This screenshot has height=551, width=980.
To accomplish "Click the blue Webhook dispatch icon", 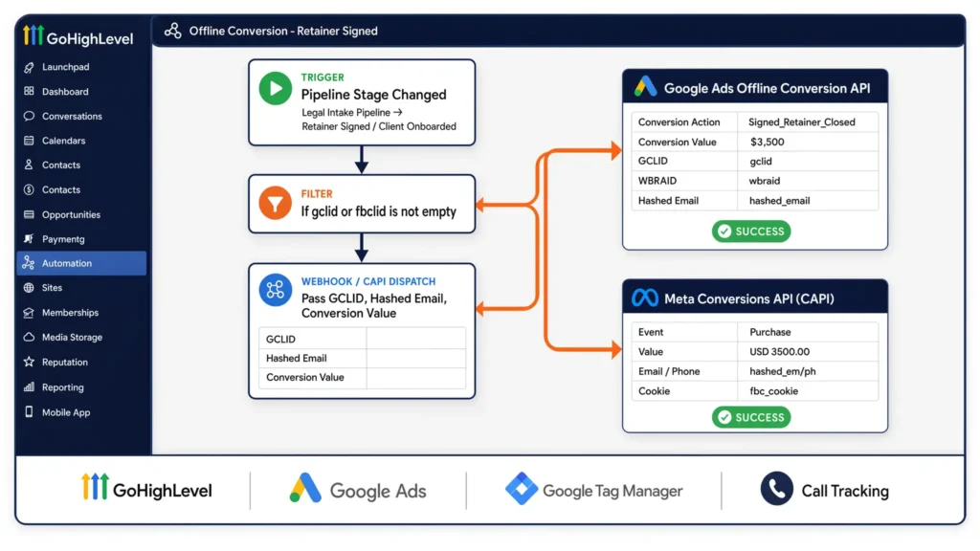I will tap(275, 290).
